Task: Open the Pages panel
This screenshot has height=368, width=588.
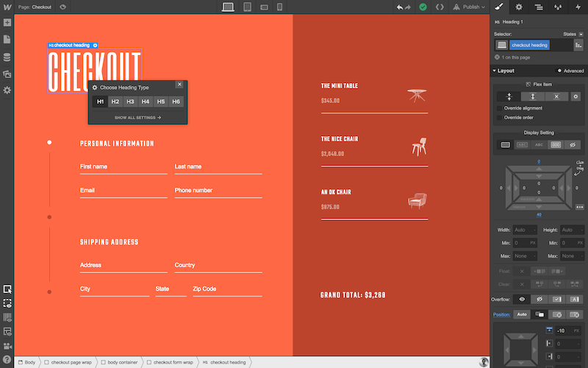Action: click(7, 40)
